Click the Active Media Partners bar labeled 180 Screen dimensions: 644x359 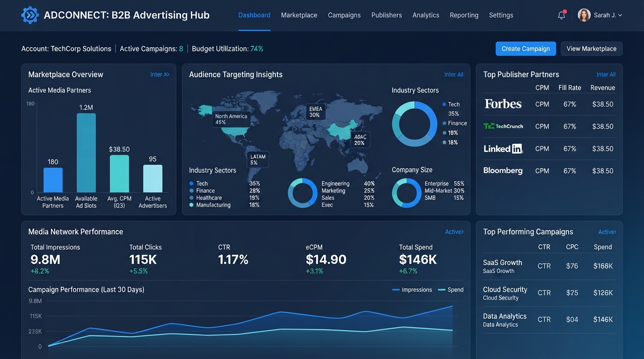point(53,180)
